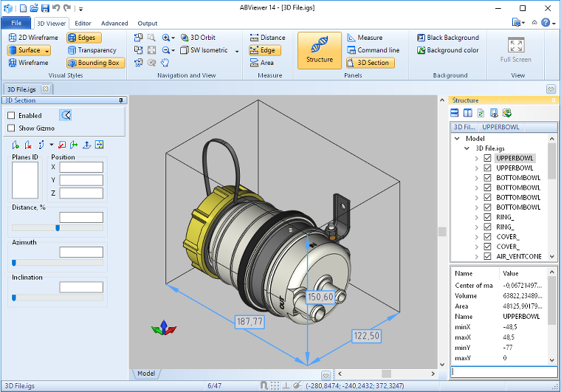Uncheck the last BOTTOMBOWL checkbox
The image size is (561, 392).
[x=487, y=207]
